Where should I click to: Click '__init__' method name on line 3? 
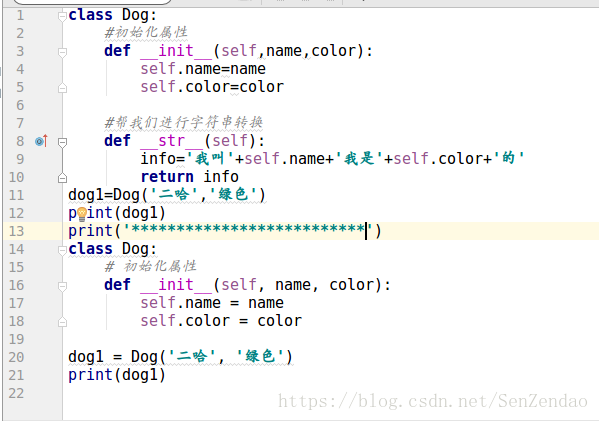pos(176,51)
